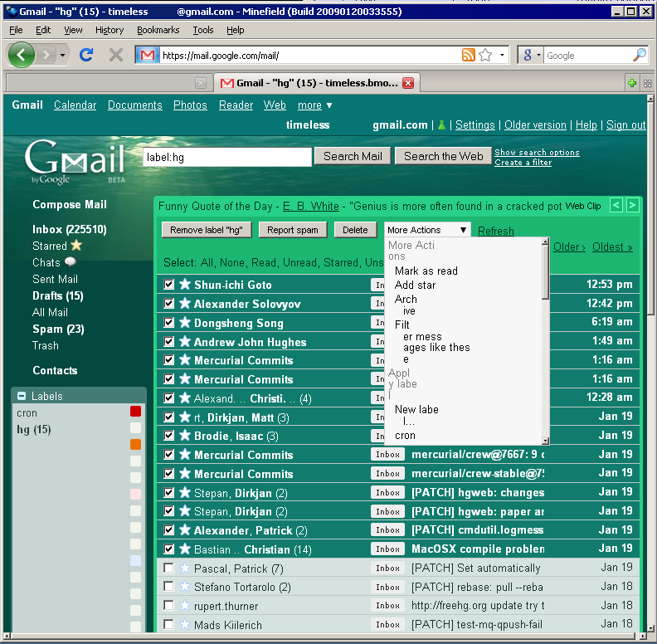Open the Settings link
The width and height of the screenshot is (657, 644).
point(474,125)
